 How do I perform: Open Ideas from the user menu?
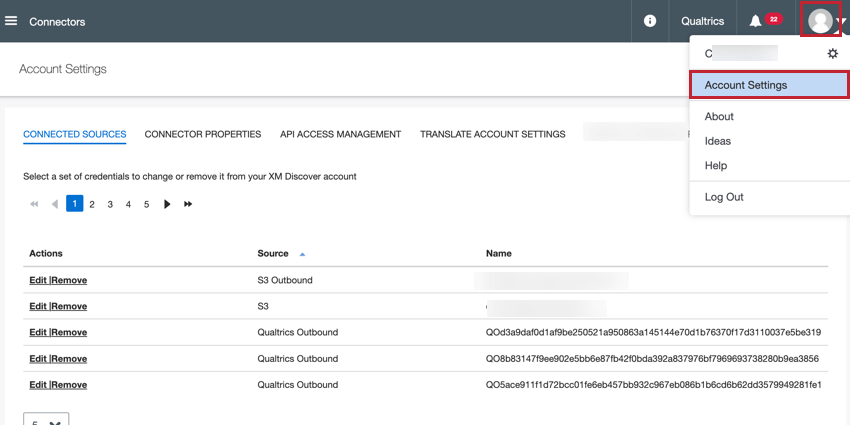[x=718, y=141]
